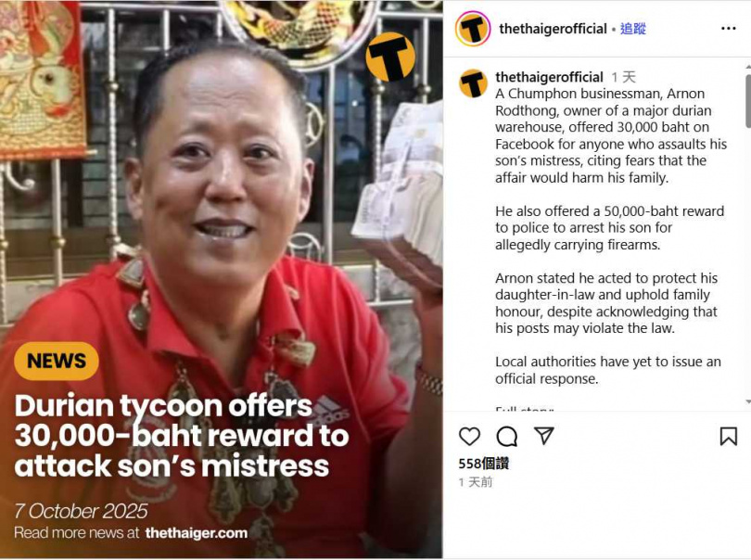Screen dimensions: 751x560
Task: Click the scrollbar down arrow in caption panel
Action: (748, 401)
